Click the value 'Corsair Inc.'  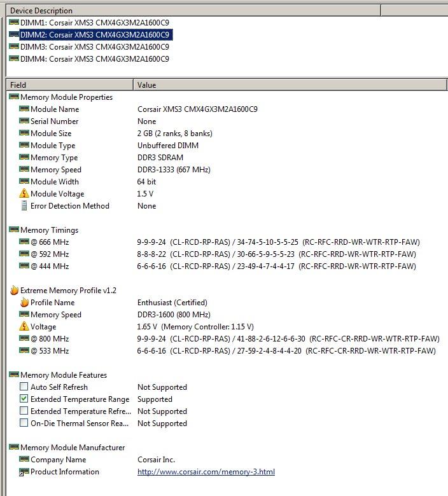tap(156, 459)
